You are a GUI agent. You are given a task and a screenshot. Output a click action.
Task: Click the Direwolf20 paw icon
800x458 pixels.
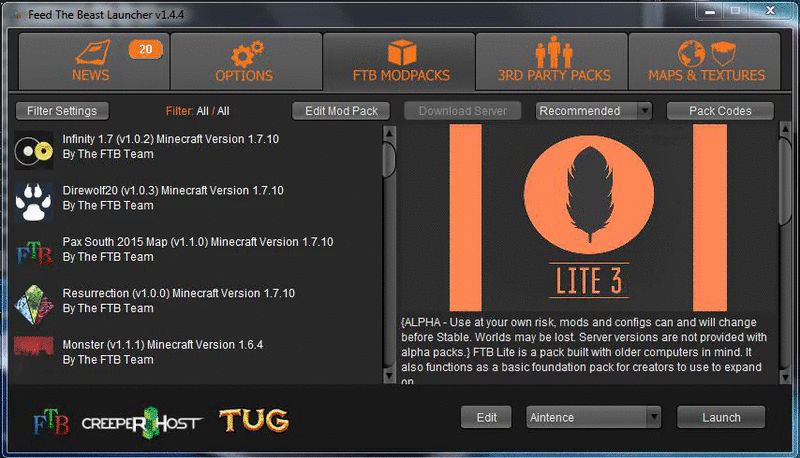[34, 202]
